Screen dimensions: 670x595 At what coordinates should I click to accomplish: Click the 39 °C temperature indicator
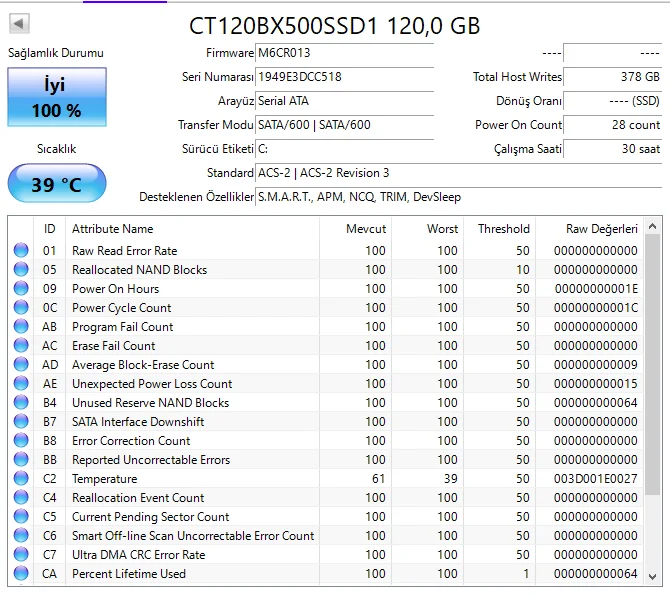57,184
